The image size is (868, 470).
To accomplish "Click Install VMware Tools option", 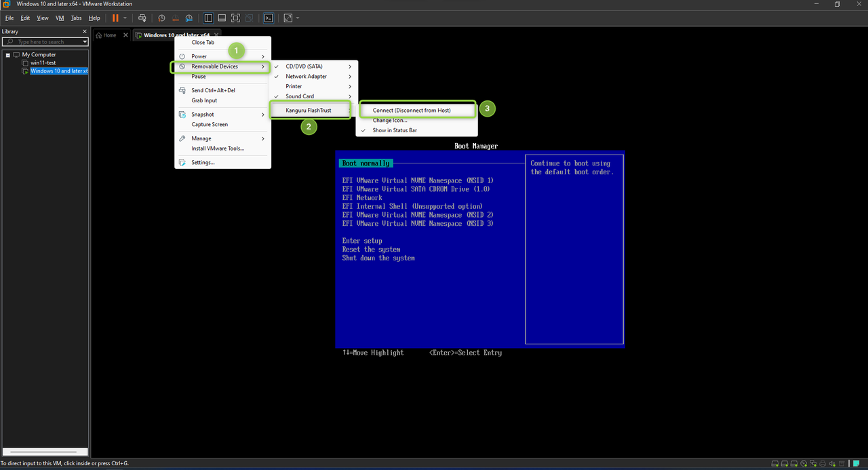I will pos(218,149).
